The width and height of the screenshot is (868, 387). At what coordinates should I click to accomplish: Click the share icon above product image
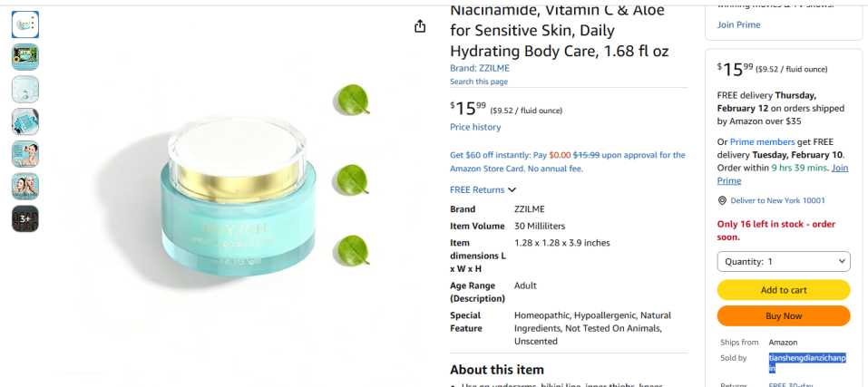pos(420,26)
